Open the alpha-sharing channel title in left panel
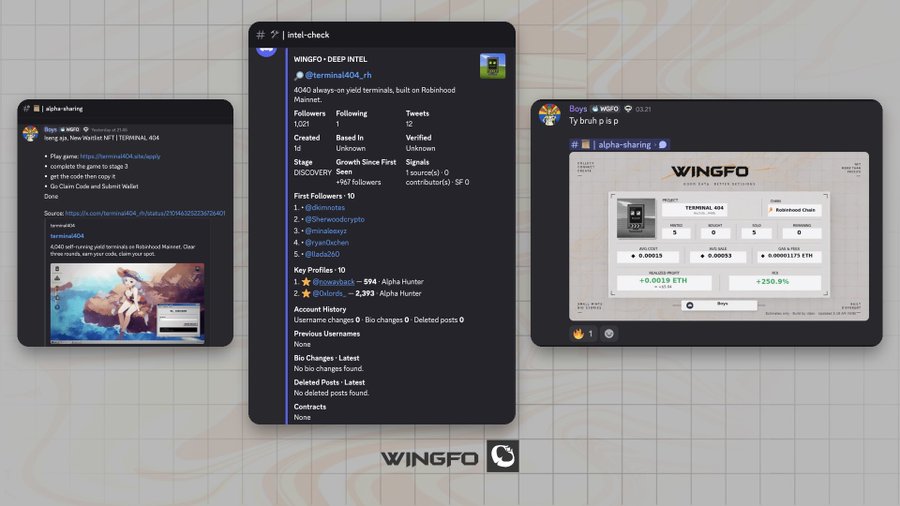Viewport: 900px width, 506px height. [x=64, y=108]
